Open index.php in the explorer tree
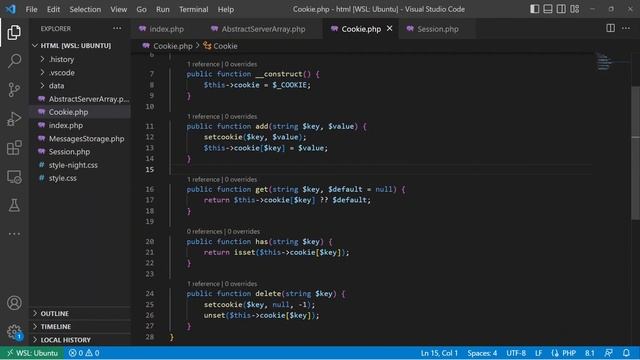 click(x=80, y=125)
